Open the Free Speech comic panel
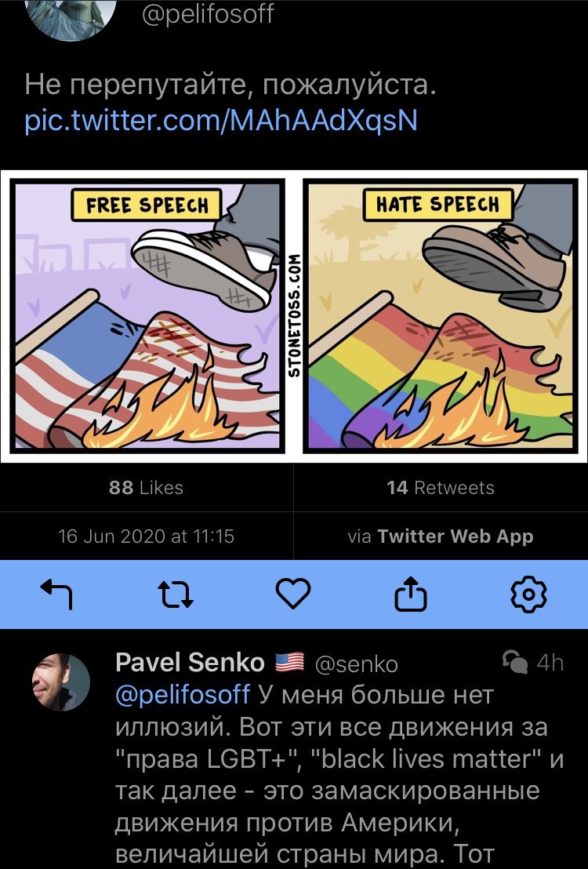Image resolution: width=588 pixels, height=869 pixels. 147,315
